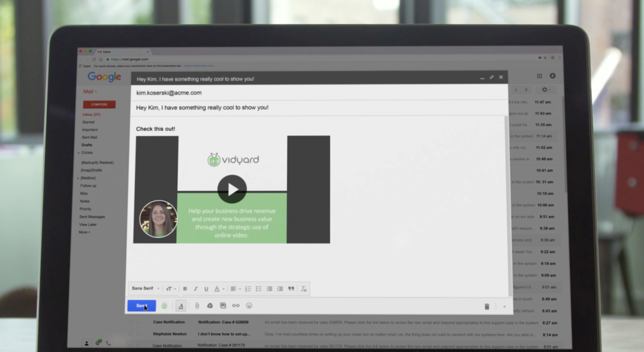Open the Drafts folder
The width and height of the screenshot is (644, 352).
coord(87,145)
